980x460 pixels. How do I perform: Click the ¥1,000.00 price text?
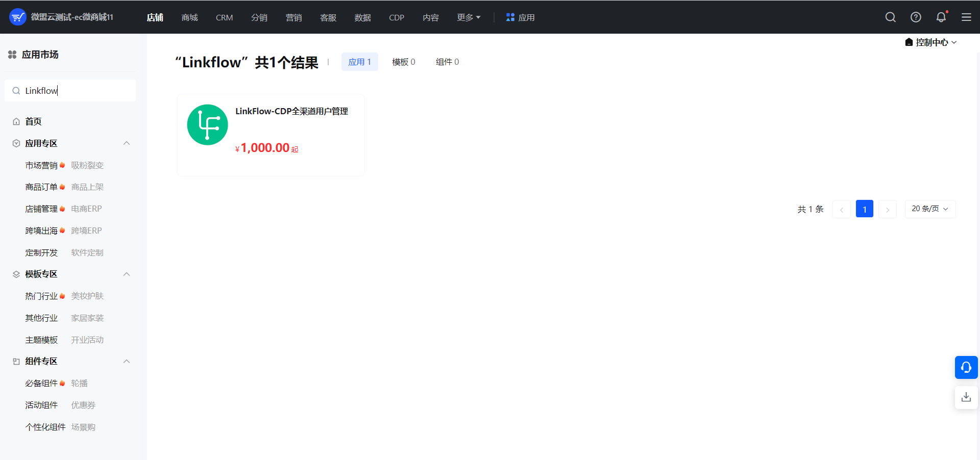266,148
